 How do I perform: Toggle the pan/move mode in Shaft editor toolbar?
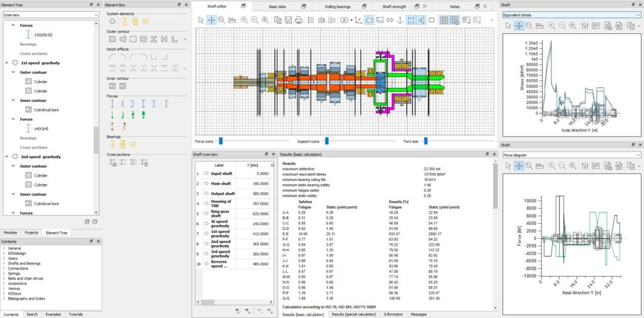coord(211,20)
